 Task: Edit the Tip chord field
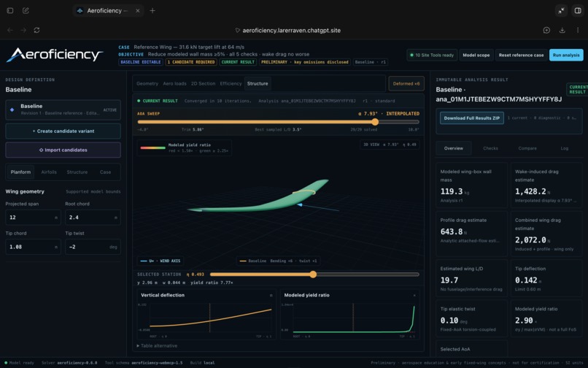click(x=33, y=247)
